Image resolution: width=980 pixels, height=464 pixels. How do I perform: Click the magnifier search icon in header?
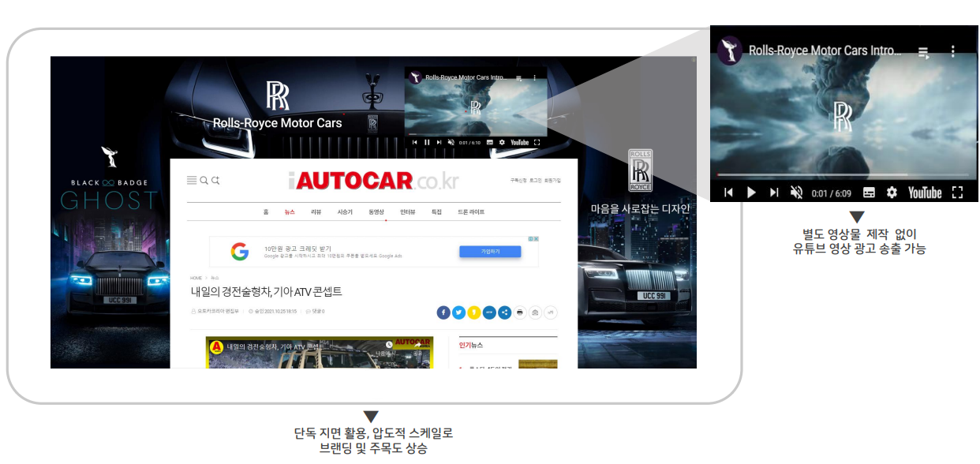tap(204, 181)
